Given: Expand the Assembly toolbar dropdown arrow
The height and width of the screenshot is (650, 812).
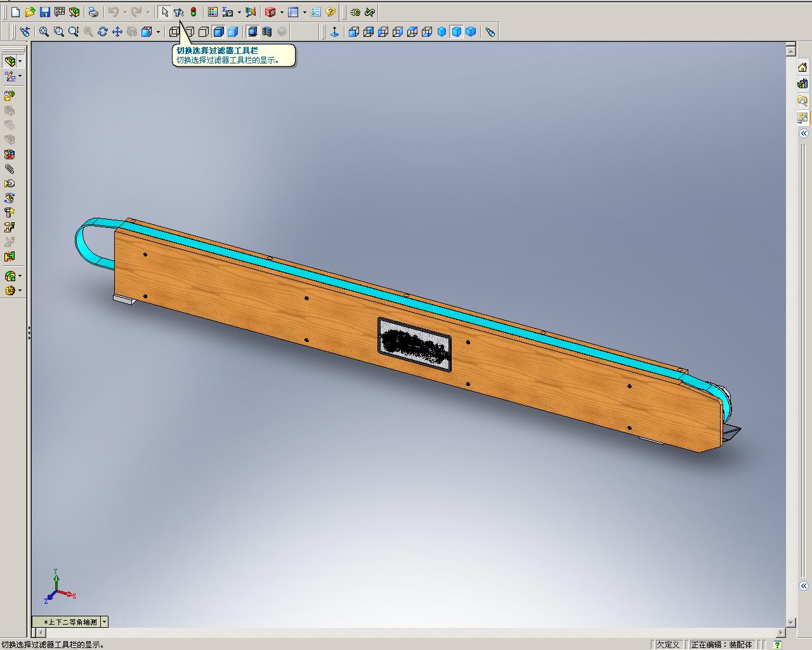Looking at the screenshot, I should click(x=20, y=62).
